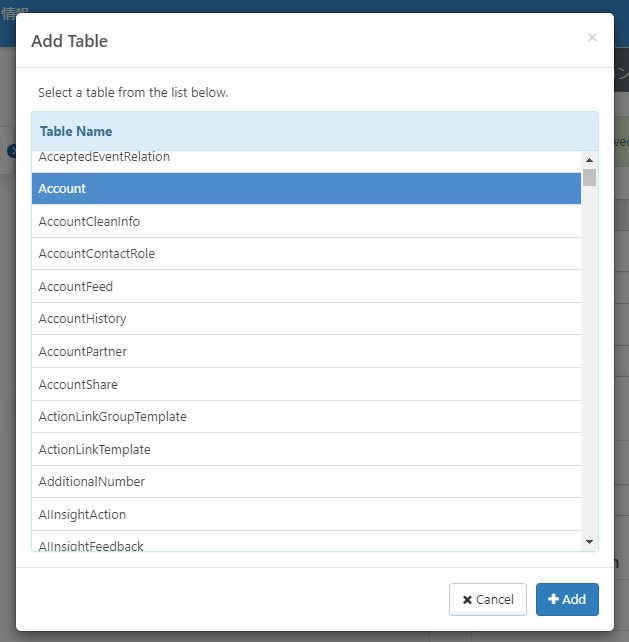Pick the AIInsightFeedback table row
The width and height of the screenshot is (629, 642).
[x=306, y=544]
